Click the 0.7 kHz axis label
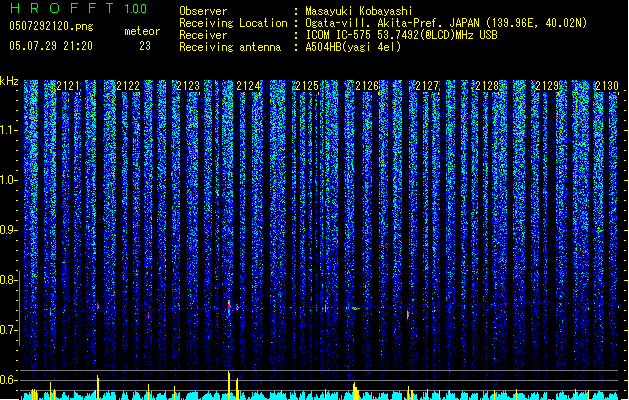This screenshot has width=629, height=400. click(x=8, y=330)
